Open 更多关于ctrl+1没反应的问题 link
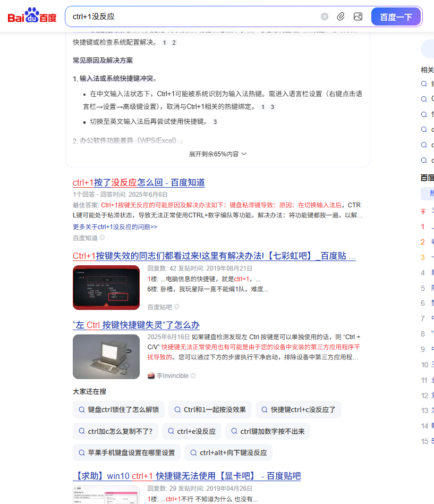This screenshot has height=504, width=434. [x=115, y=226]
